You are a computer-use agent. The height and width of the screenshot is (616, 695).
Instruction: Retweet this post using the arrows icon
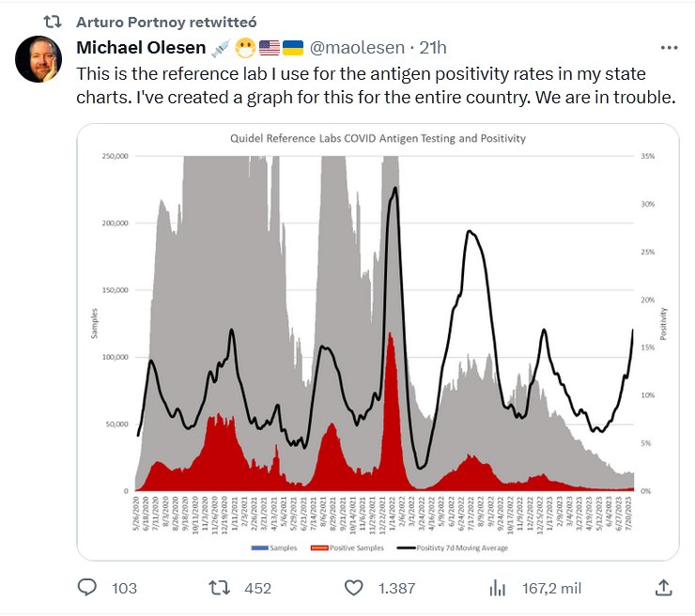[x=219, y=588]
